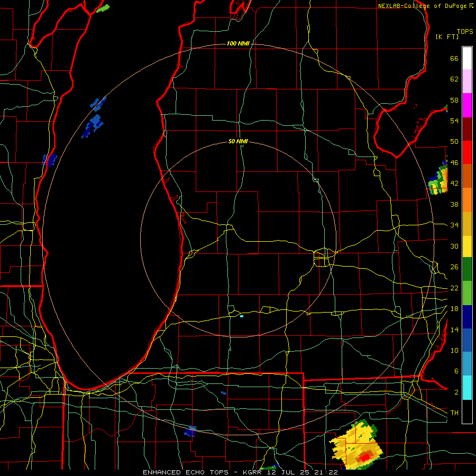Select the light green legend swatch
Viewport: 476px width, 476px height.
pyautogui.click(x=467, y=293)
